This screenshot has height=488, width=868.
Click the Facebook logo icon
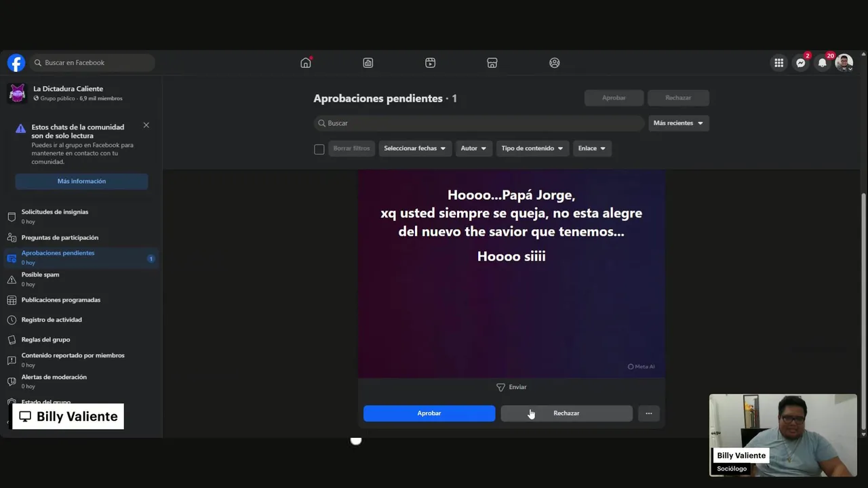(x=16, y=63)
